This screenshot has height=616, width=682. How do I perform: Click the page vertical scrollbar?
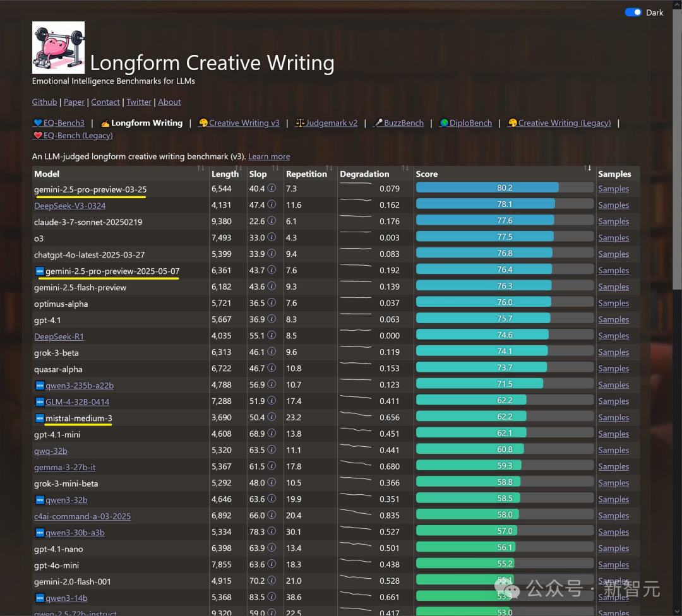point(677,308)
